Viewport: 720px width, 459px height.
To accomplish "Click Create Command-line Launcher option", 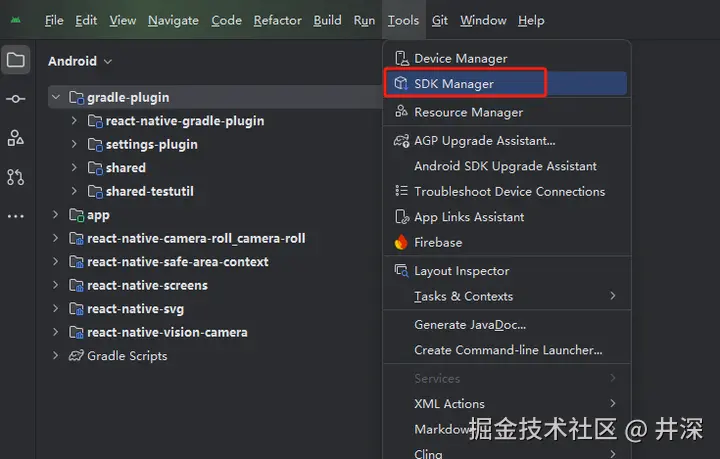I will tap(508, 350).
